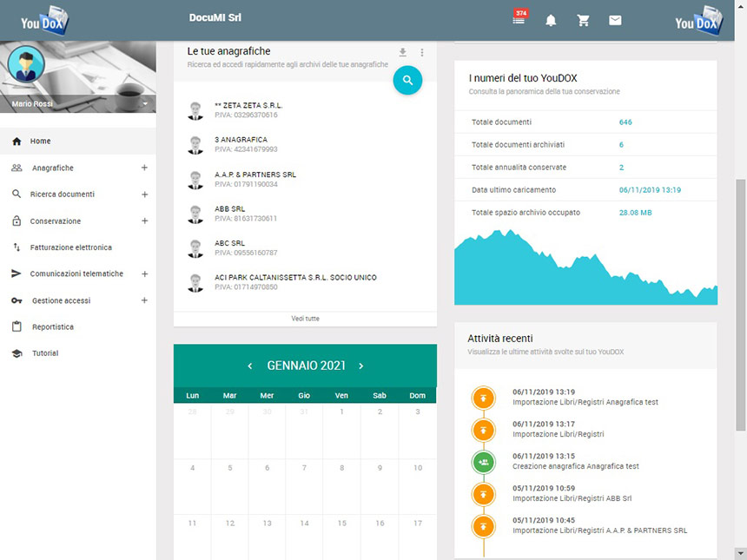The height and width of the screenshot is (560, 747).
Task: Expand the Gestione accessi plus
Action: [x=144, y=300]
